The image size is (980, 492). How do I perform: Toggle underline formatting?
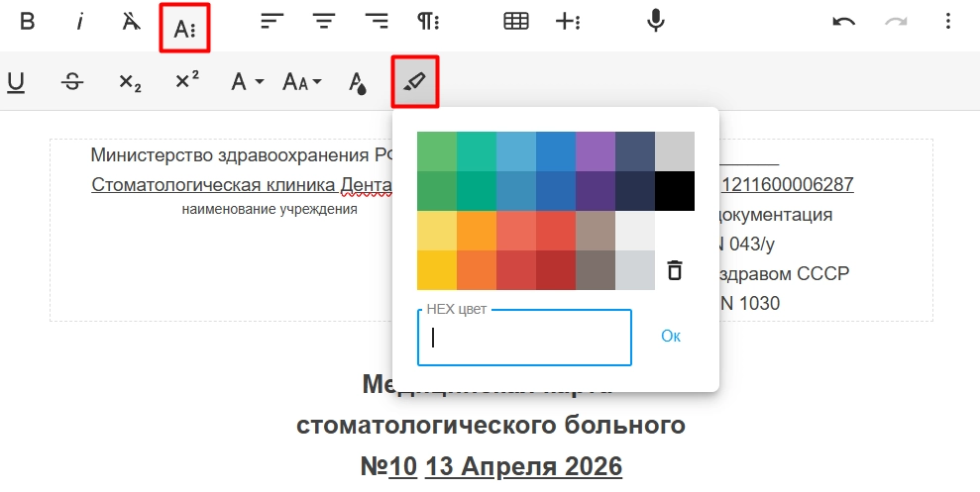[x=16, y=82]
